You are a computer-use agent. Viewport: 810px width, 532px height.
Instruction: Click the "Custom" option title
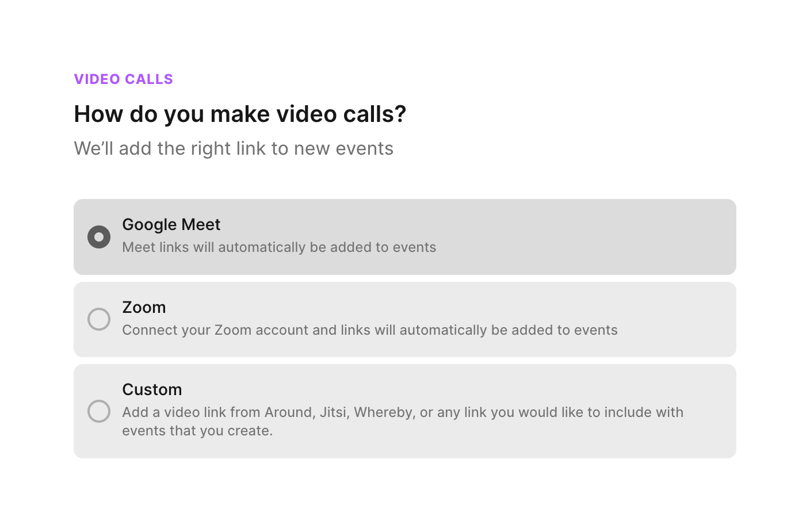152,389
